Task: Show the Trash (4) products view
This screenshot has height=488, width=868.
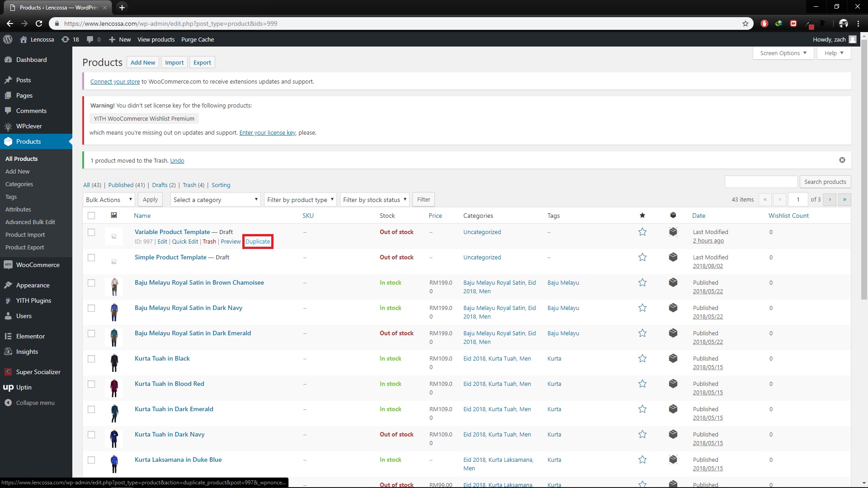Action: [x=193, y=185]
